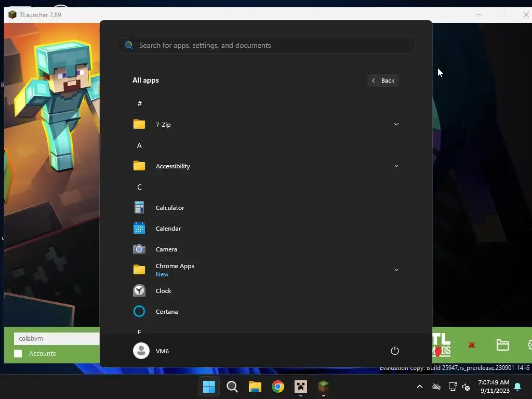This screenshot has height=399, width=532.
Task: Click the Windows Start button on taskbar
Action: pyautogui.click(x=209, y=387)
